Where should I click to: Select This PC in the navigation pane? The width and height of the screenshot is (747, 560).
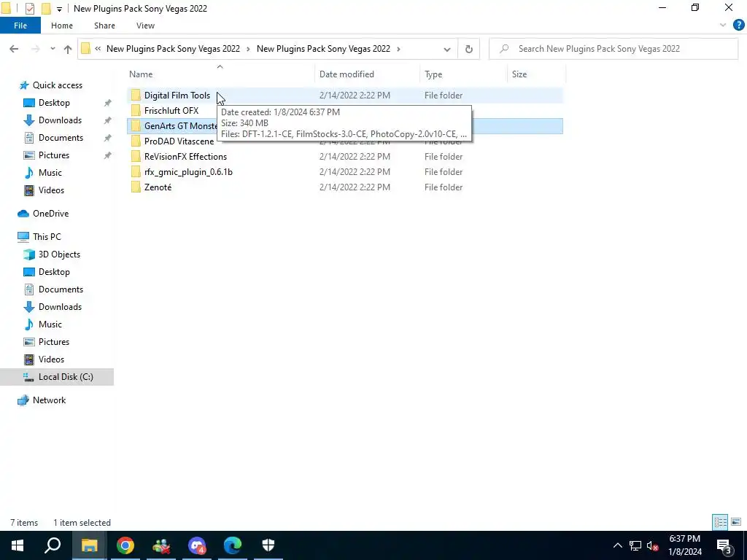(x=47, y=237)
